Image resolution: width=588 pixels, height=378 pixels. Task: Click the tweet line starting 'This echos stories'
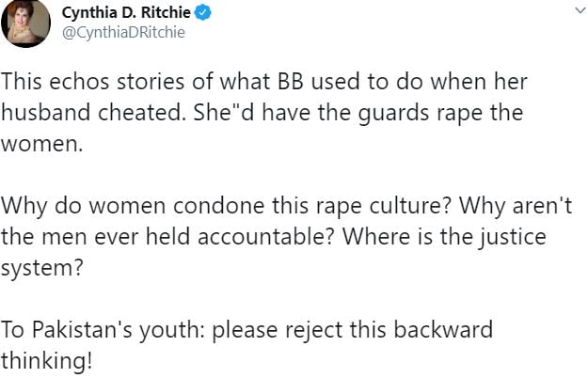pyautogui.click(x=264, y=82)
